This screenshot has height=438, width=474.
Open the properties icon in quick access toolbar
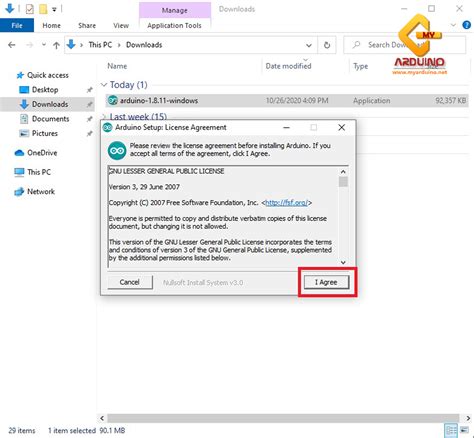pyautogui.click(x=30, y=9)
